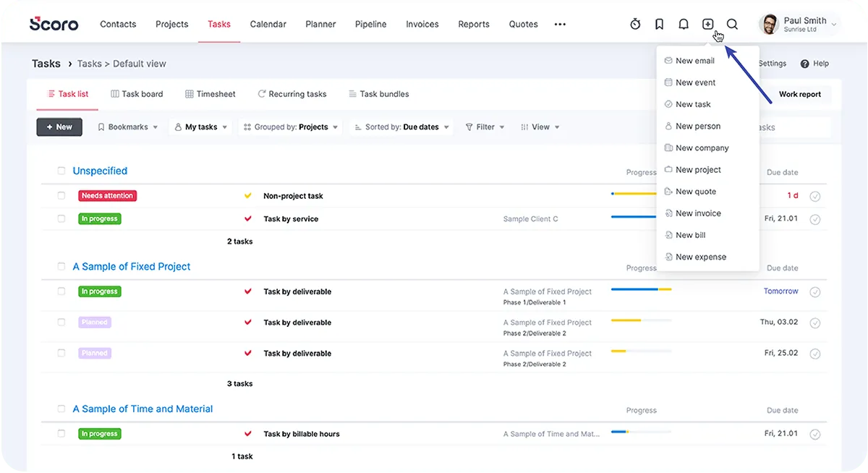The width and height of the screenshot is (868, 473).
Task: Open the Help question mark icon
Action: click(x=804, y=64)
